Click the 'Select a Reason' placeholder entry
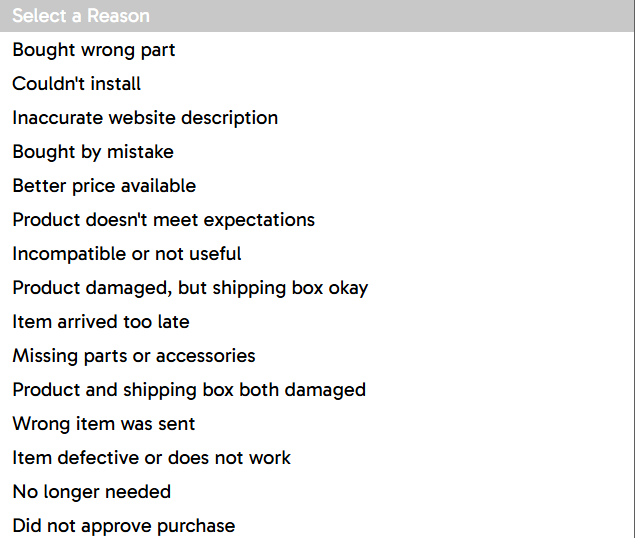 point(317,16)
